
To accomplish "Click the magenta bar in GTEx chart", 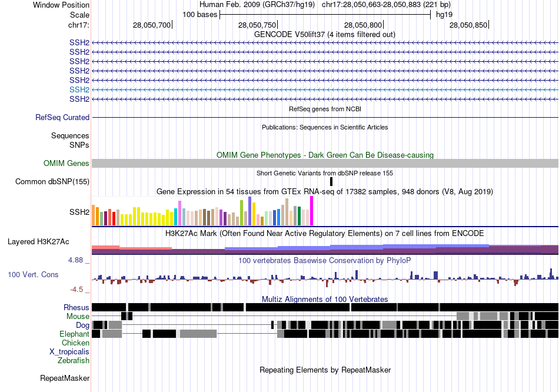I will tap(312, 211).
